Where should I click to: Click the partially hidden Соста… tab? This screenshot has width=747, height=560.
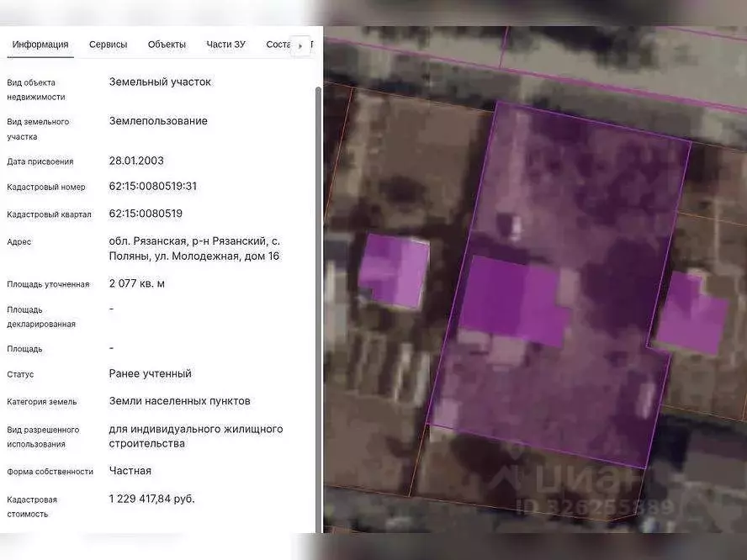277,45
